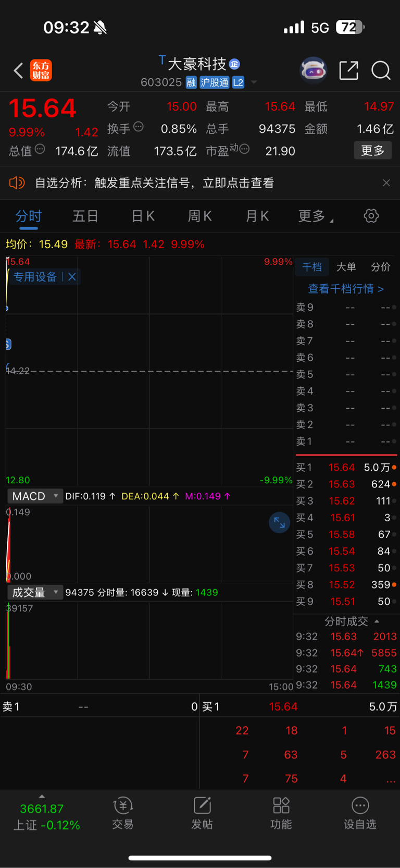The width and height of the screenshot is (400, 868).
Task: Tap the fullscreen expand chart icon
Action: click(280, 523)
